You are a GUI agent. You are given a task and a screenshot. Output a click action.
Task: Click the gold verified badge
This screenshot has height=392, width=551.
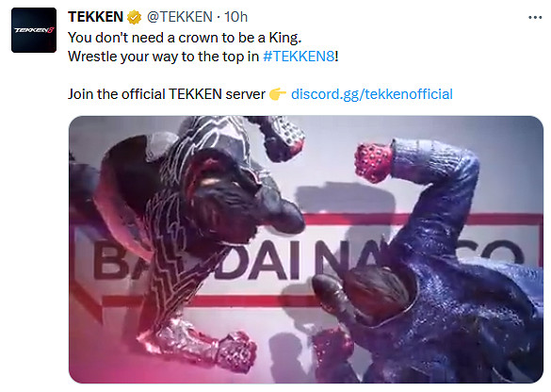point(134,17)
